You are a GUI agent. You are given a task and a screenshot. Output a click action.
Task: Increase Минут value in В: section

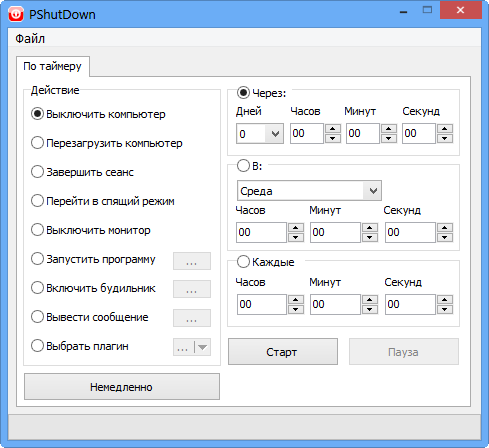370,228
